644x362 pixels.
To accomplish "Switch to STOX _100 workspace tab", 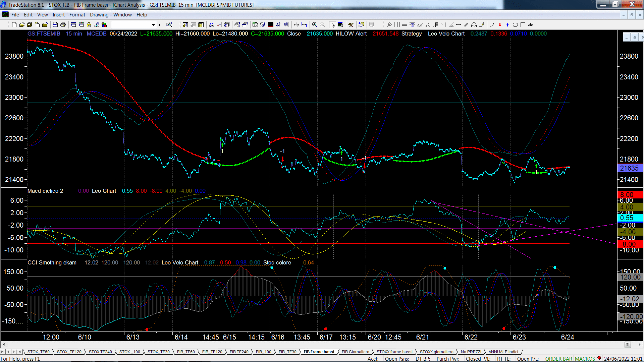I will pos(130,352).
